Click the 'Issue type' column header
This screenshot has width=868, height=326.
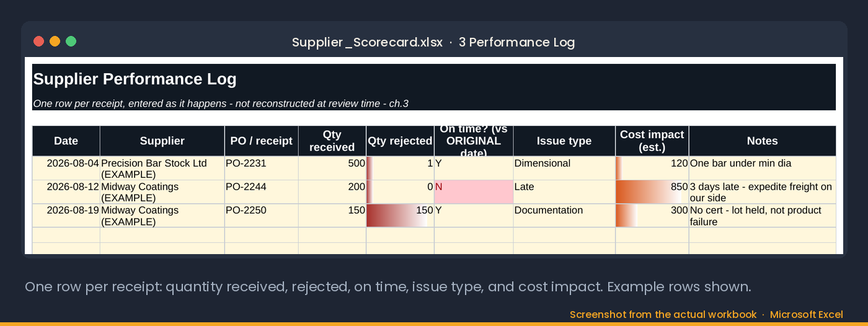(564, 141)
